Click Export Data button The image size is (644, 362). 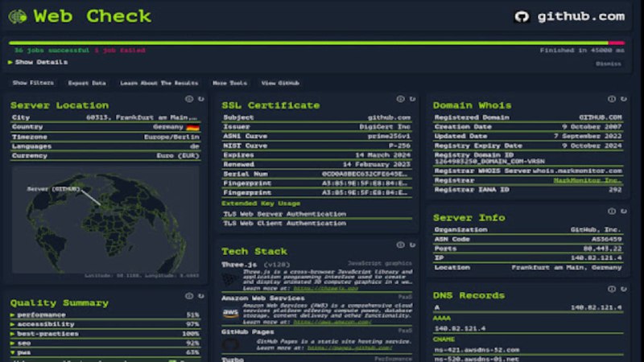pos(87,83)
